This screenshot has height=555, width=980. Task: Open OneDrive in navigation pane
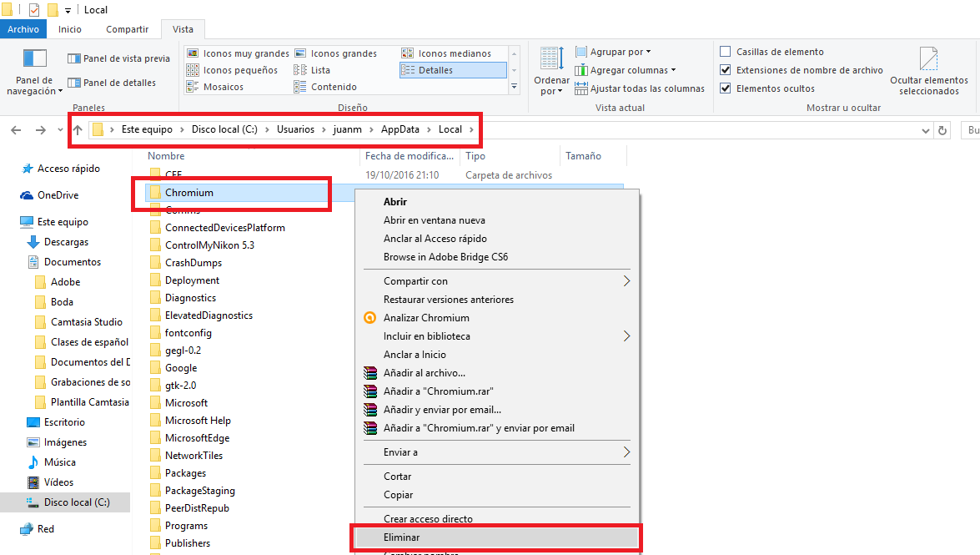point(50,195)
